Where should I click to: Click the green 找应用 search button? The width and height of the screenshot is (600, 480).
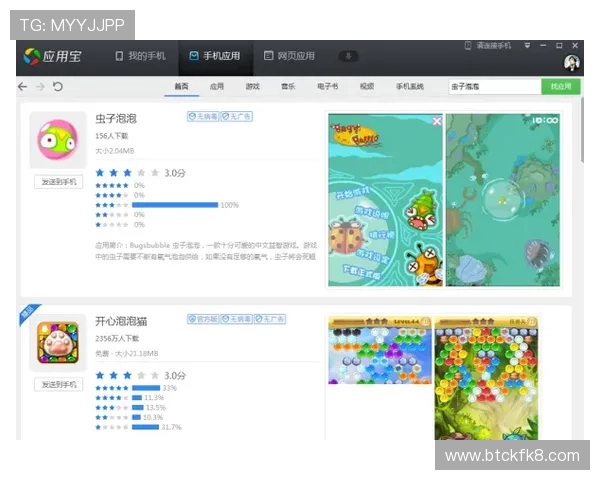(x=561, y=87)
